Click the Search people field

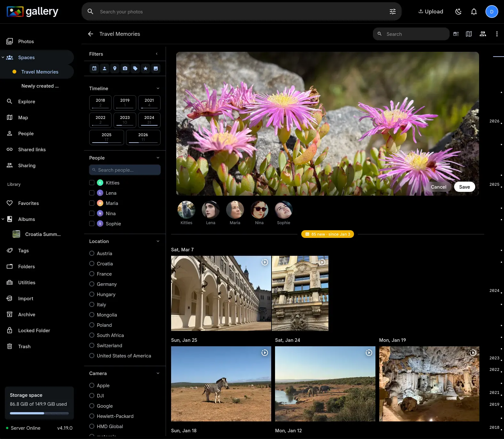(125, 170)
